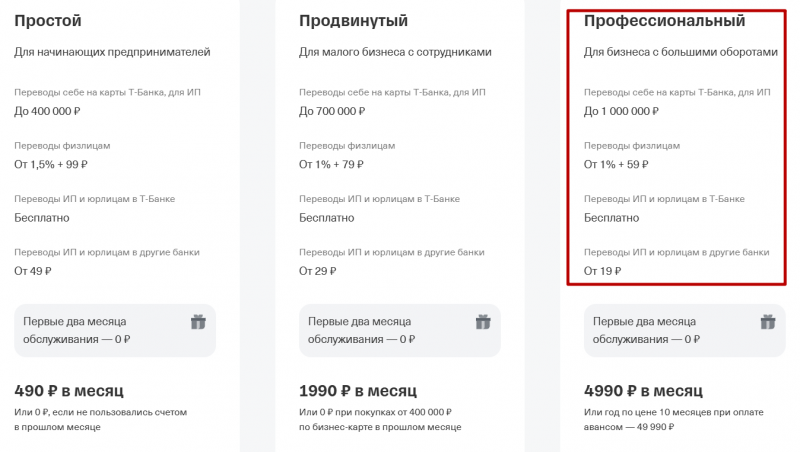Open the Продвинутый tariff heading
800x452 pixels.
[353, 20]
